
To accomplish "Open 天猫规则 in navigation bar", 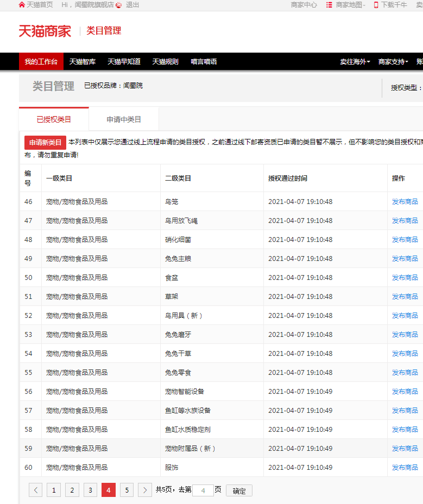I will pos(165,62).
